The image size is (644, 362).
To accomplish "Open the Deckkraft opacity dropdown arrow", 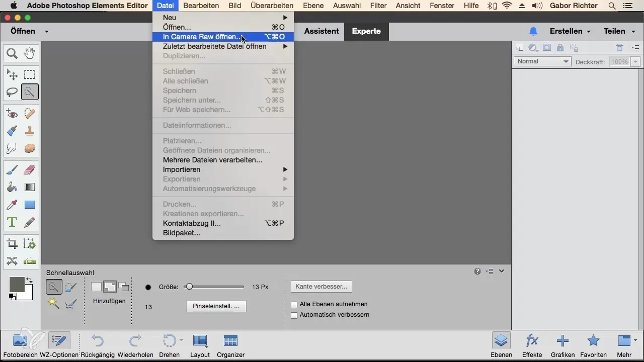I will pos(636,62).
